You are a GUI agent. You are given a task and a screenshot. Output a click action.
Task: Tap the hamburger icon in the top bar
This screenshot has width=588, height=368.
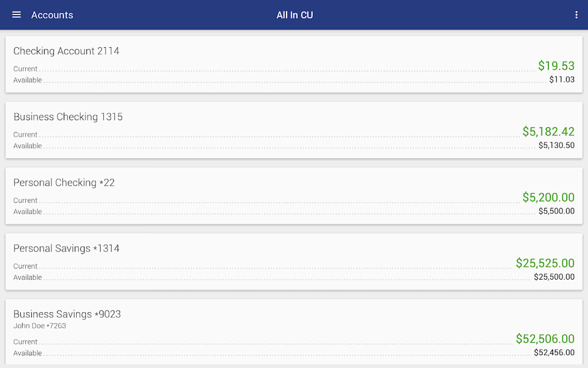[16, 14]
